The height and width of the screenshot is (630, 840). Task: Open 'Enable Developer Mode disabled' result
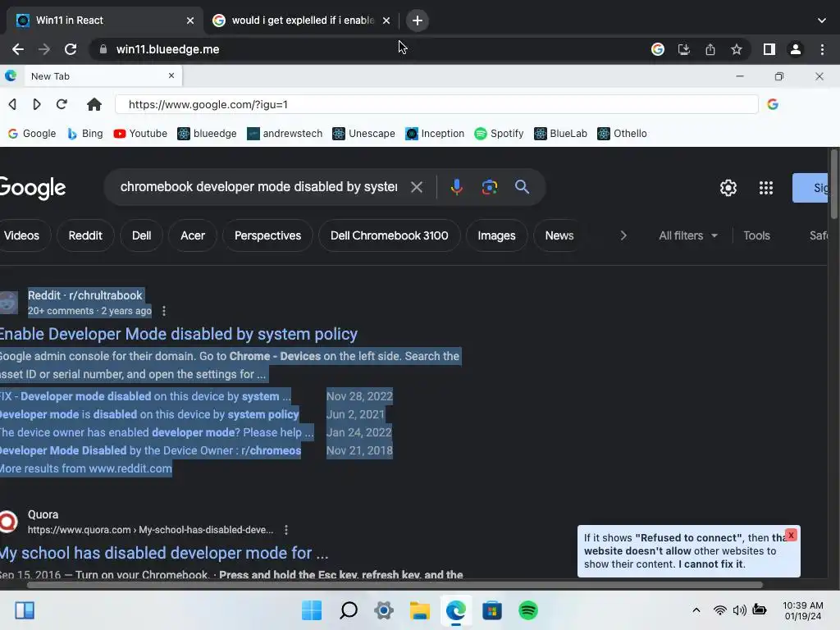tap(178, 334)
